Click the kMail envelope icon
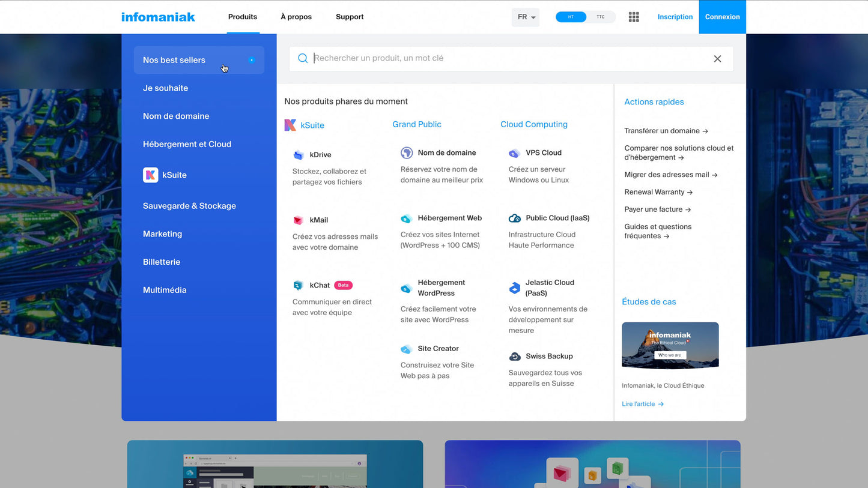Viewport: 868px width, 488px height. (299, 220)
